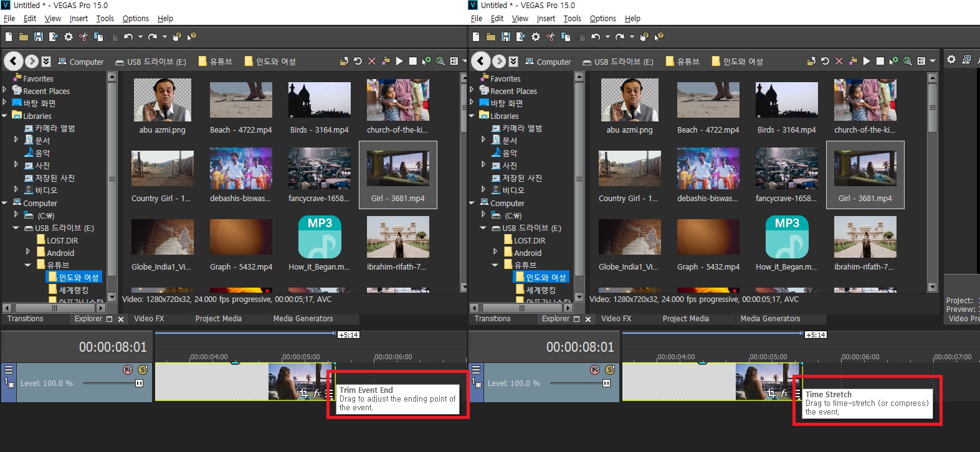Click What's This help in left window

192,37
